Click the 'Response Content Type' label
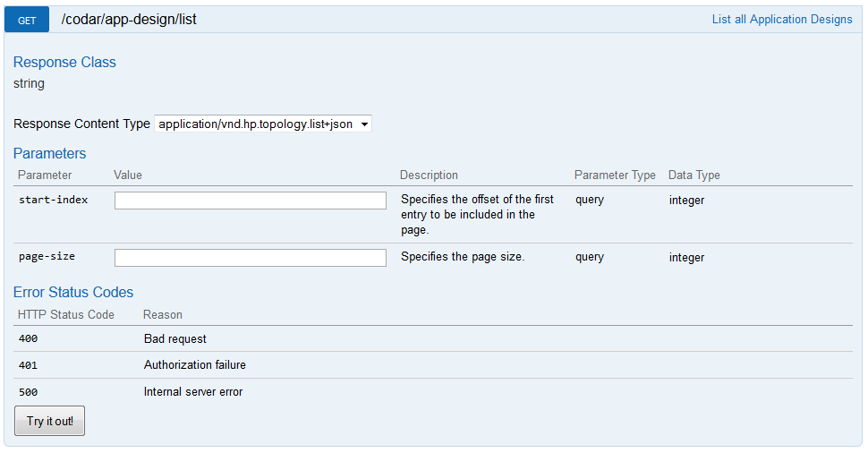868x453 pixels. 82,124
